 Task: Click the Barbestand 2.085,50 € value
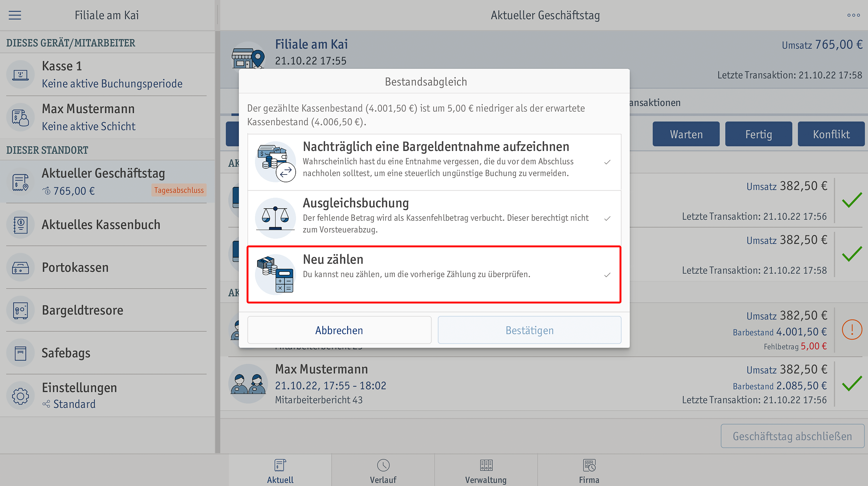click(x=780, y=386)
